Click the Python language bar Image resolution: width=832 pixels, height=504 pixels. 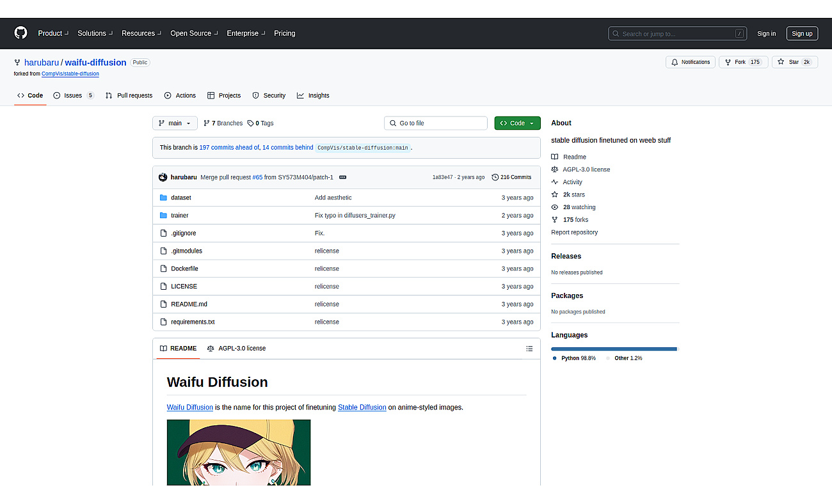click(613, 349)
